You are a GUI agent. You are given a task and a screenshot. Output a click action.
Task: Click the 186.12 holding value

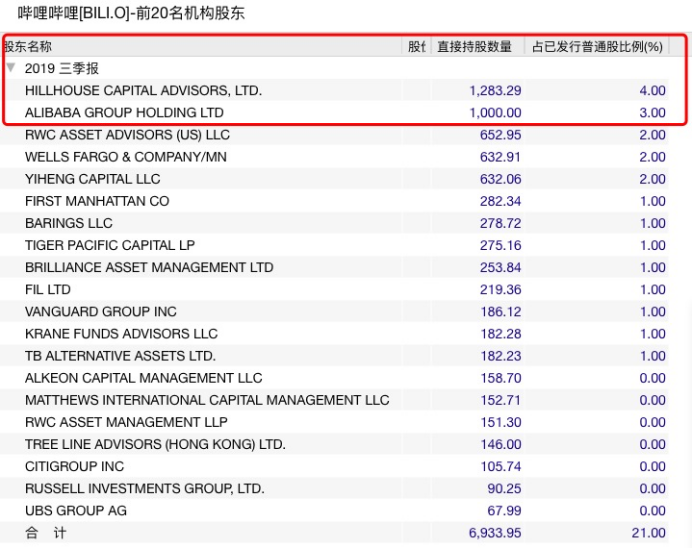(500, 311)
